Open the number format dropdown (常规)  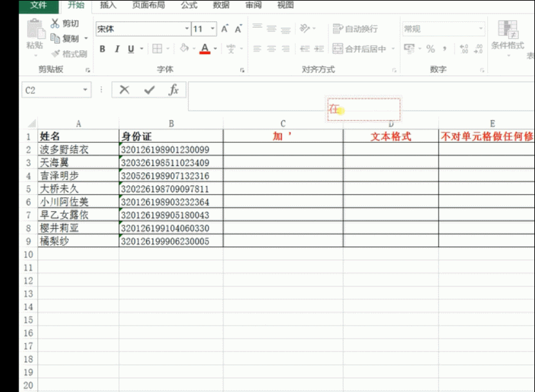point(481,29)
